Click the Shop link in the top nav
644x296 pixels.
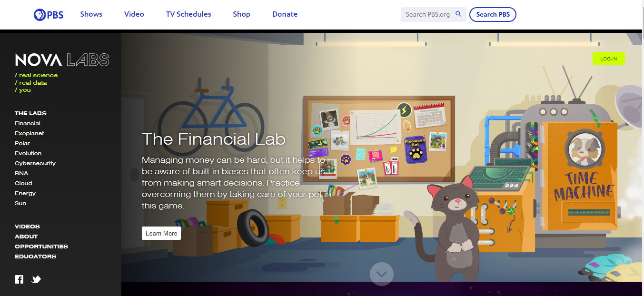[241, 14]
